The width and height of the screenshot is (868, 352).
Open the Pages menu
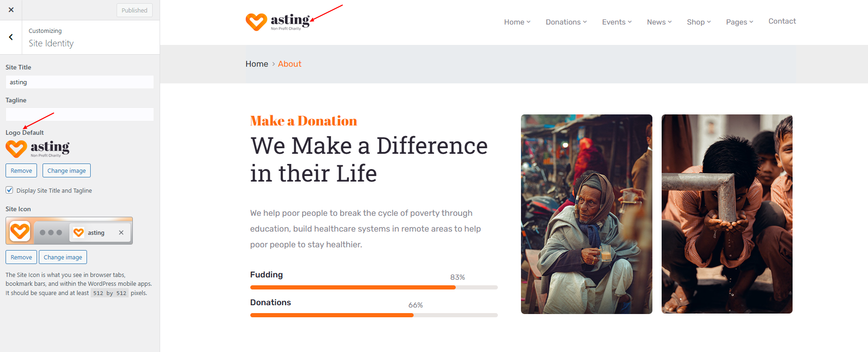click(739, 22)
